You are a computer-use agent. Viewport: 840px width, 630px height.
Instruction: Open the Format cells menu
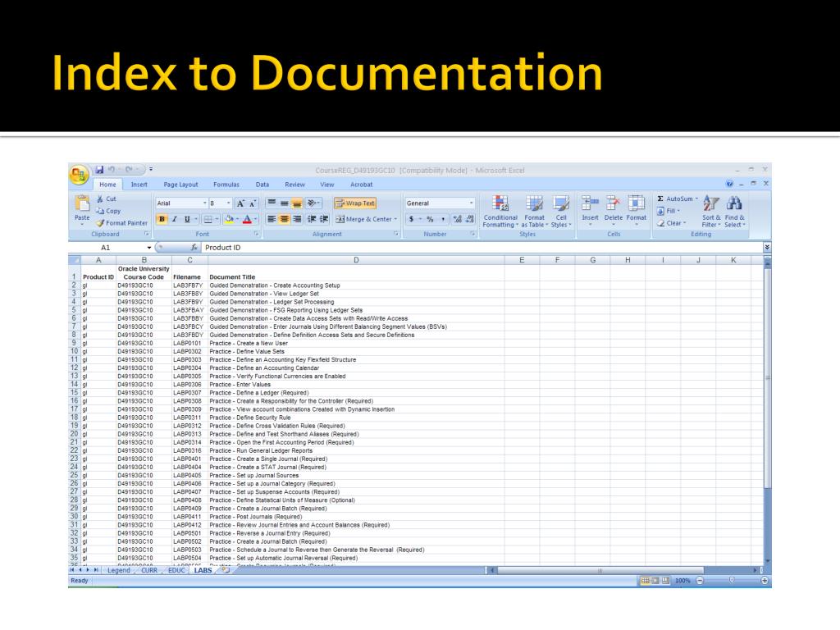pos(637,211)
